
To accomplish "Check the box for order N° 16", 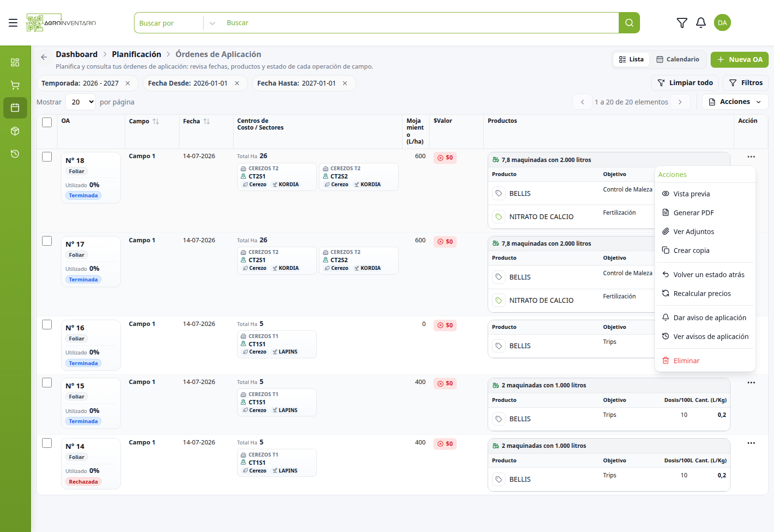I will pos(47,325).
